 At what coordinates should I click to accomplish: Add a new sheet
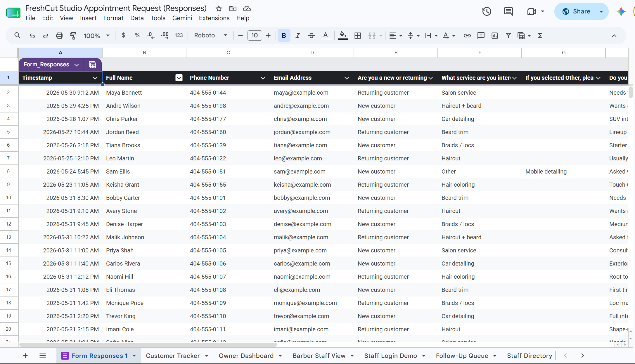pyautogui.click(x=25, y=356)
